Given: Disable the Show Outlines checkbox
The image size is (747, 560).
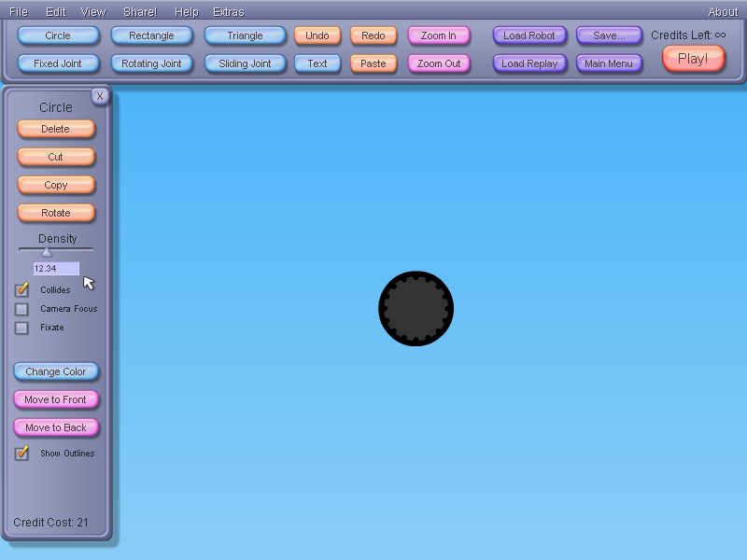Looking at the screenshot, I should [21, 454].
